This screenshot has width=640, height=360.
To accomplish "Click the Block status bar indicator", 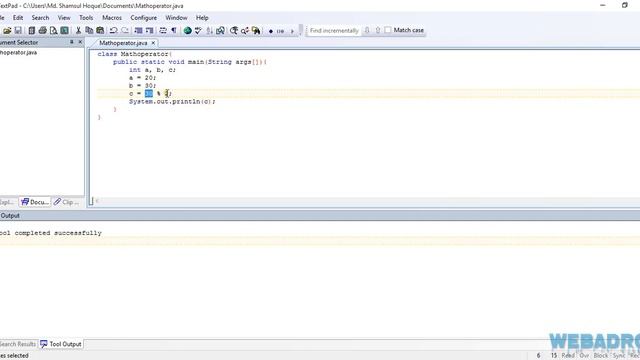I will (x=601, y=356).
